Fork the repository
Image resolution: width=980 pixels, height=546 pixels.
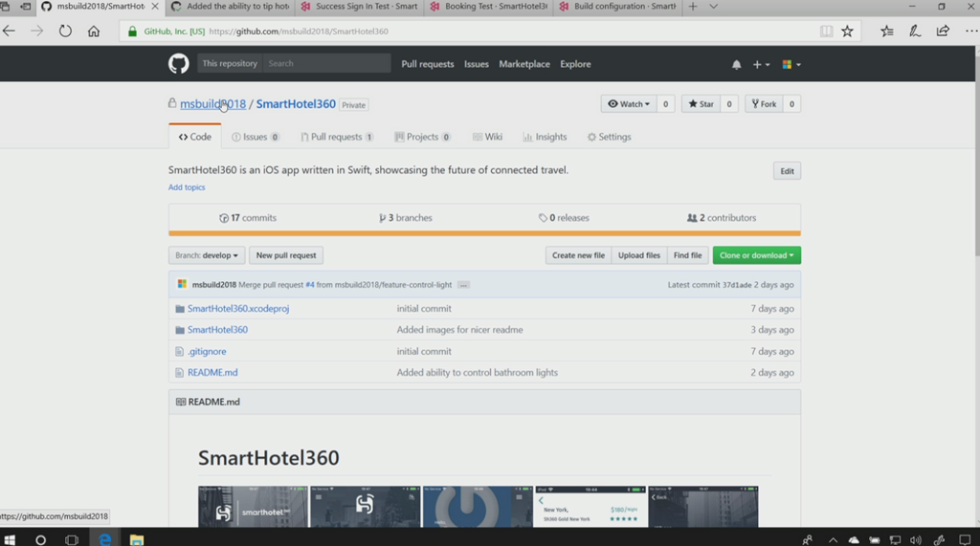[x=764, y=103]
